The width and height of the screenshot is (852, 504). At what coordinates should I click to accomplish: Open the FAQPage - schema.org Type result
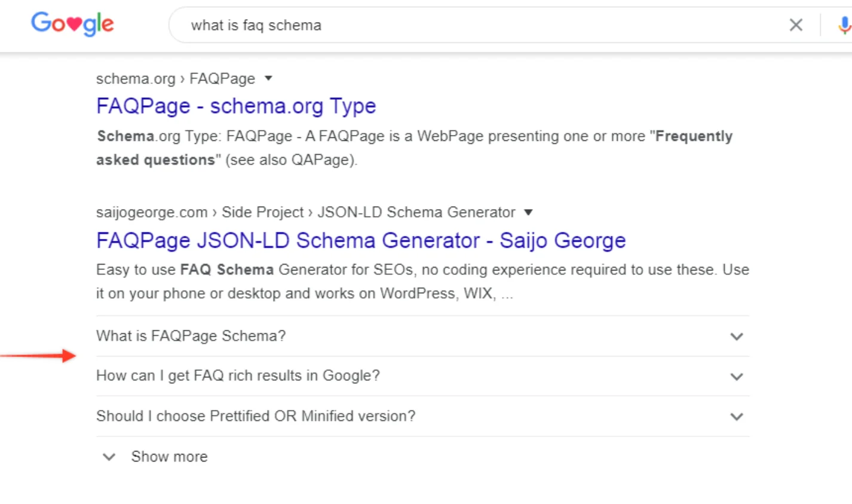click(235, 106)
